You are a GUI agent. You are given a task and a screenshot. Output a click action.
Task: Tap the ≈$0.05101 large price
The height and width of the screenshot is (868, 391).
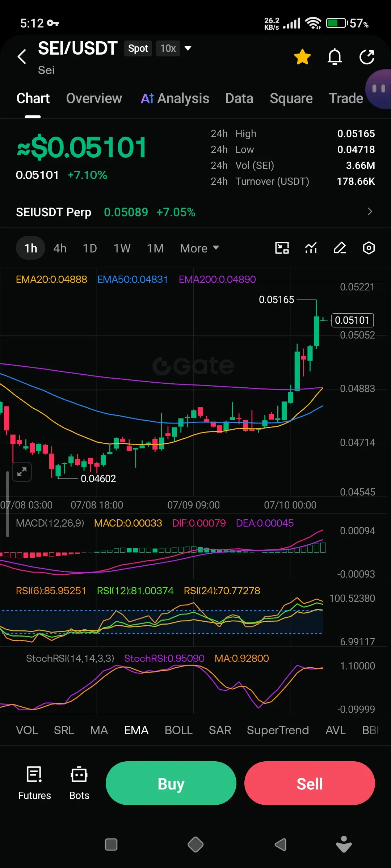pos(82,147)
